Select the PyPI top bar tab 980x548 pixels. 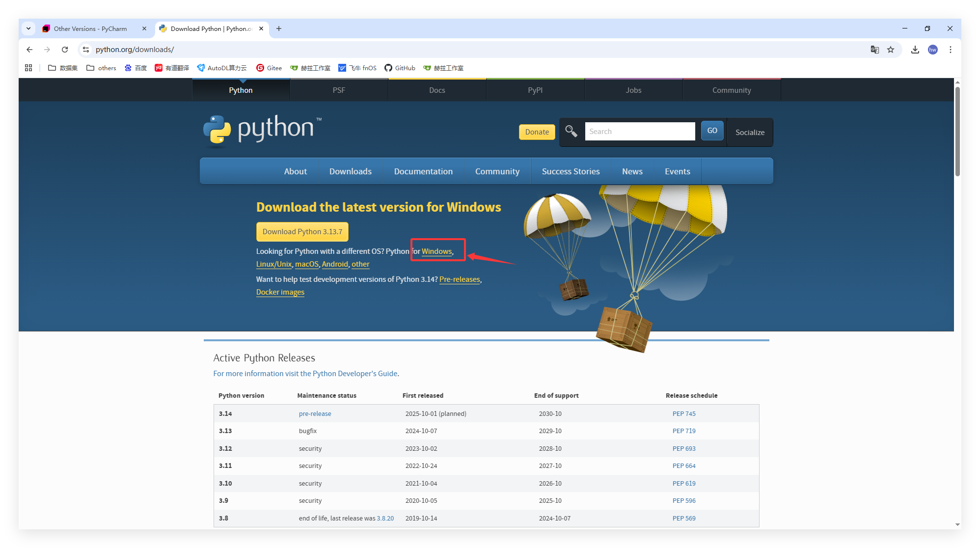(x=535, y=90)
